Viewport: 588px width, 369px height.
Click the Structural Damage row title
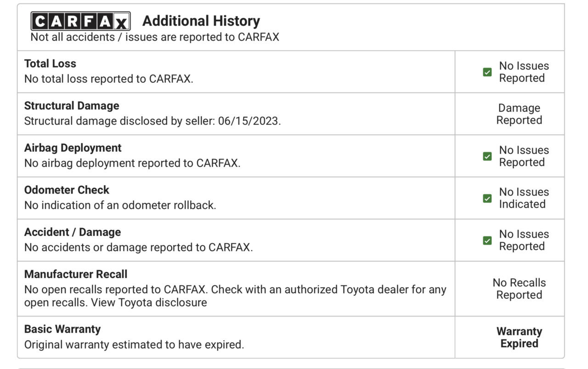pos(72,106)
